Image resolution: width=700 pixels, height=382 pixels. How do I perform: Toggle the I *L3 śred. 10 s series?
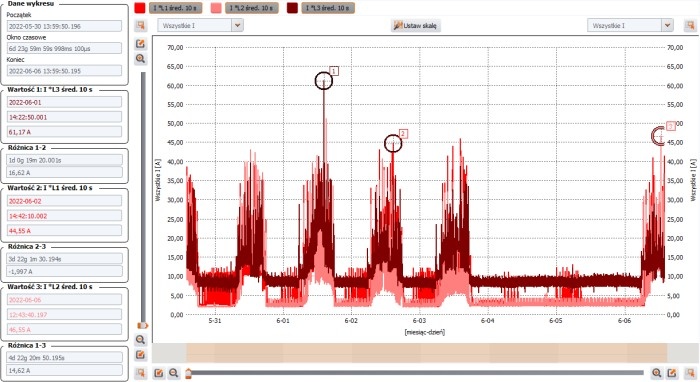coord(328,8)
